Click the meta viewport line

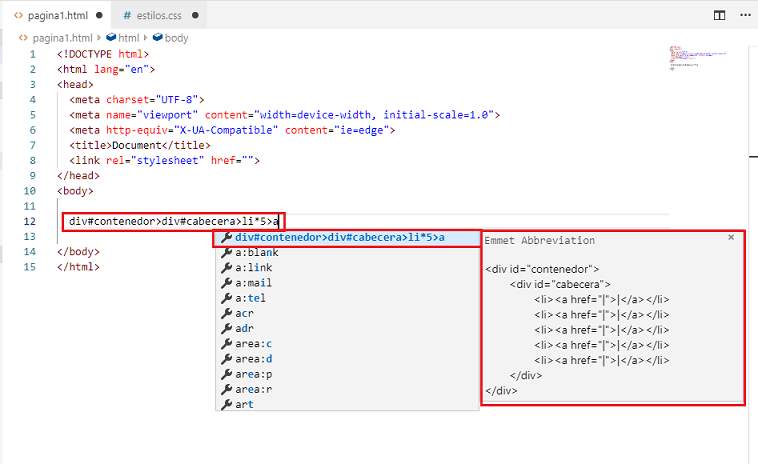coord(284,115)
